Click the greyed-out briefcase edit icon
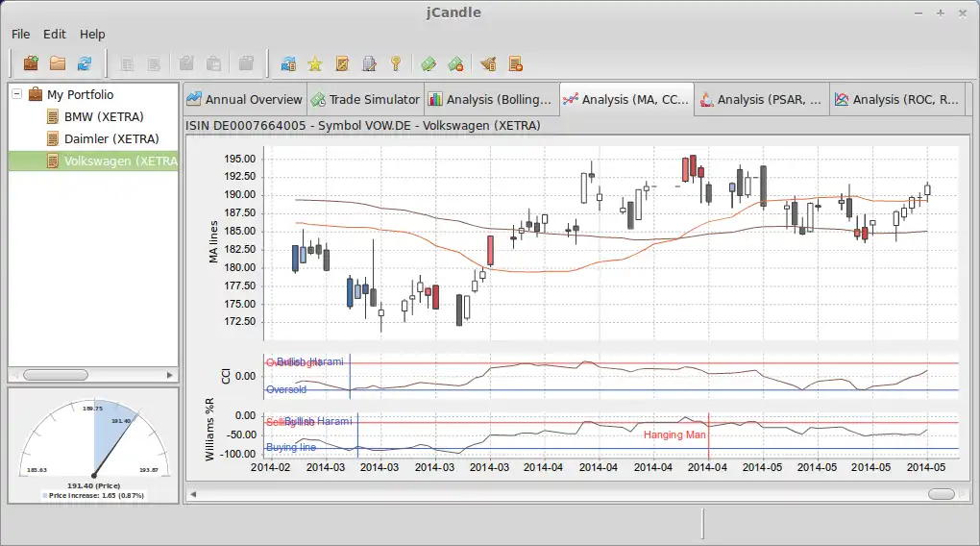Viewport: 980px width, 546px height. click(x=186, y=63)
